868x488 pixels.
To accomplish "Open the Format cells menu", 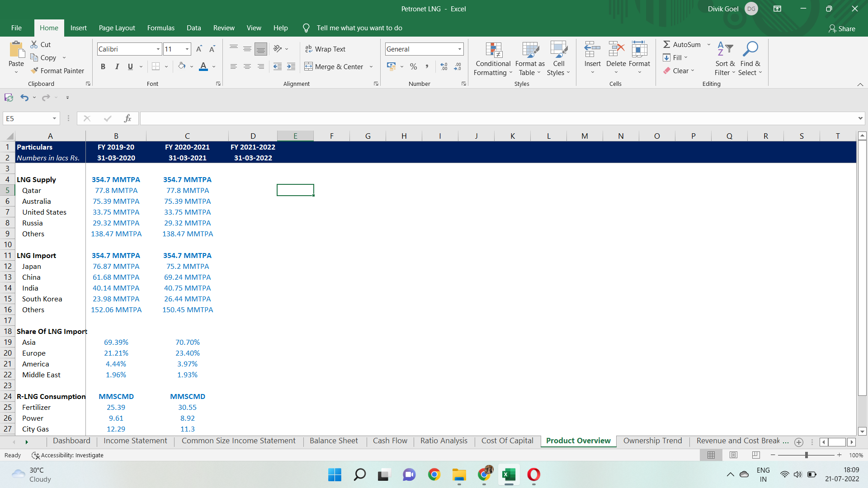I will click(x=639, y=58).
